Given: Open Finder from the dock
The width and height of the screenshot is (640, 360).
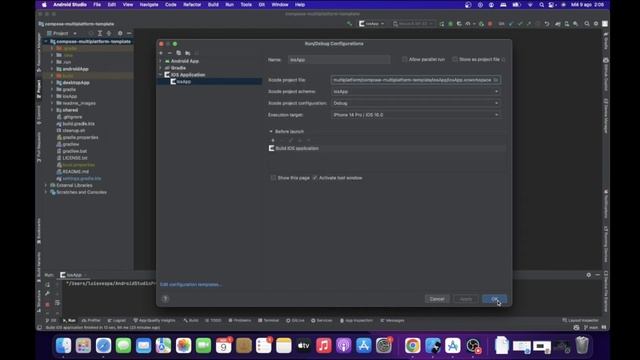Looking at the screenshot, I should coord(63,346).
